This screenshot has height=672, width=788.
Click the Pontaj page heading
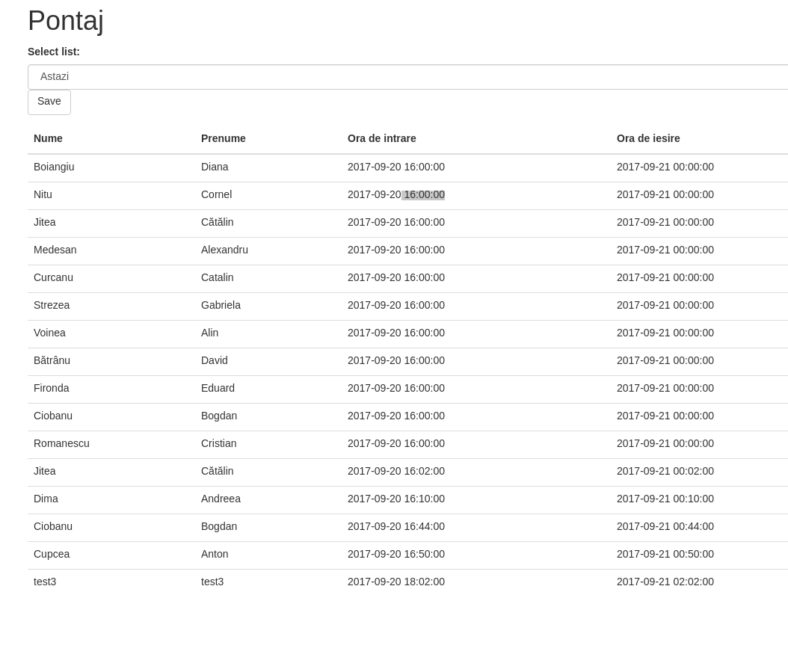click(x=65, y=20)
